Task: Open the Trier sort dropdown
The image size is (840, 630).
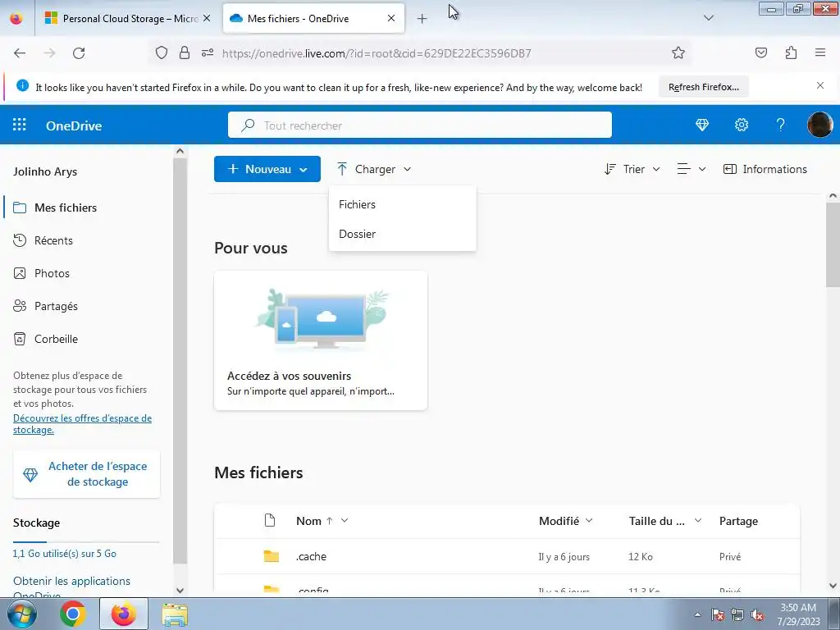Action: pyautogui.click(x=632, y=169)
